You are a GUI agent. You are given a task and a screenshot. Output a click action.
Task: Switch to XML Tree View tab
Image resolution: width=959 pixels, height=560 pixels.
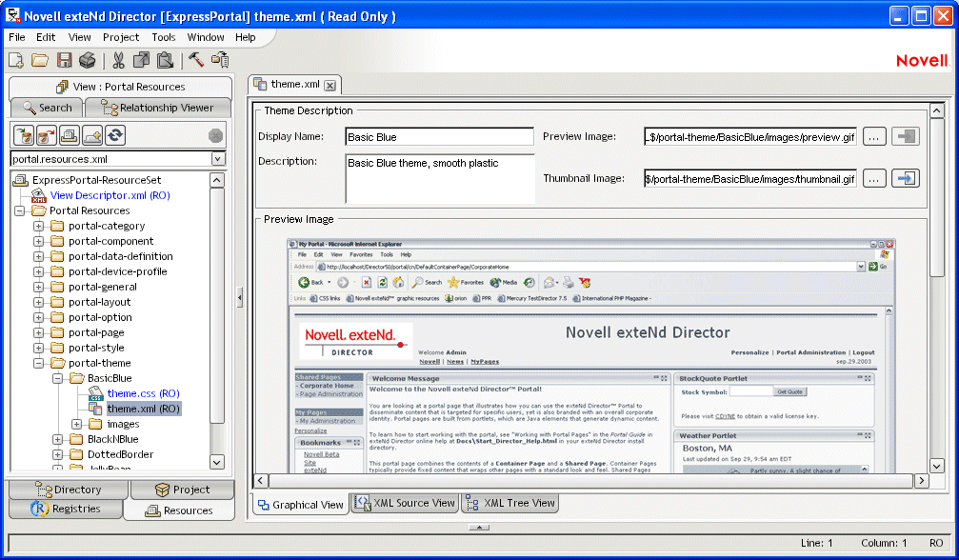(x=510, y=503)
